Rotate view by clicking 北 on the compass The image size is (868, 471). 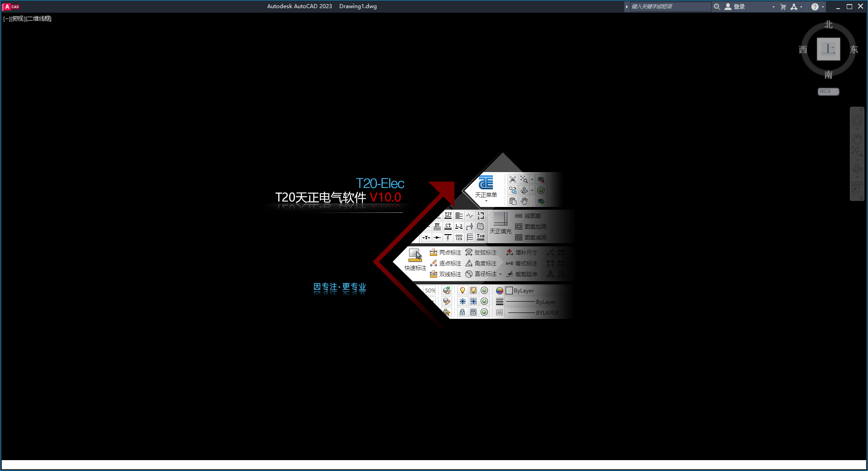pyautogui.click(x=828, y=25)
